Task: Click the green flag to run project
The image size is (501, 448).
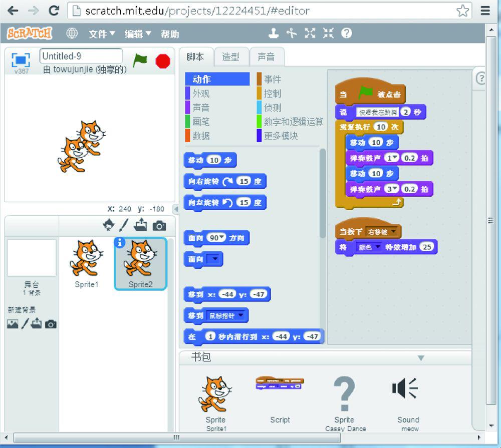Action: click(x=140, y=60)
